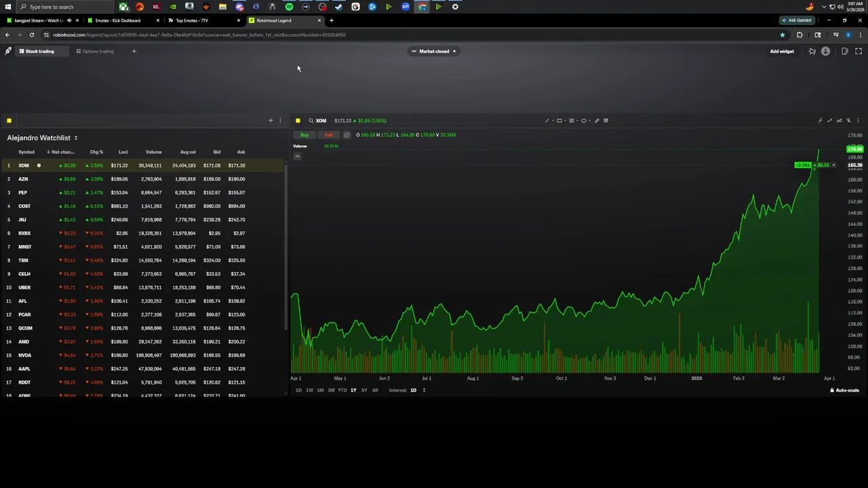The width and height of the screenshot is (868, 488).
Task: Open the Market closed status dropdown
Action: click(x=434, y=51)
